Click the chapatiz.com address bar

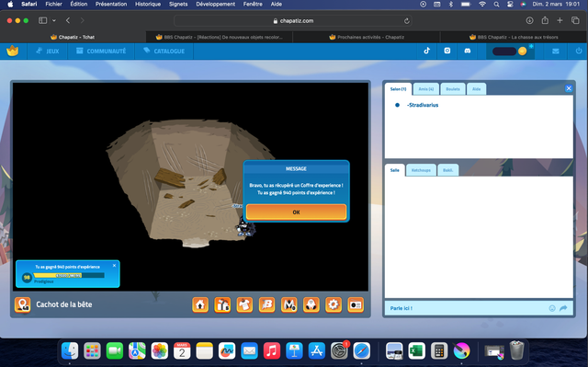(x=293, y=20)
